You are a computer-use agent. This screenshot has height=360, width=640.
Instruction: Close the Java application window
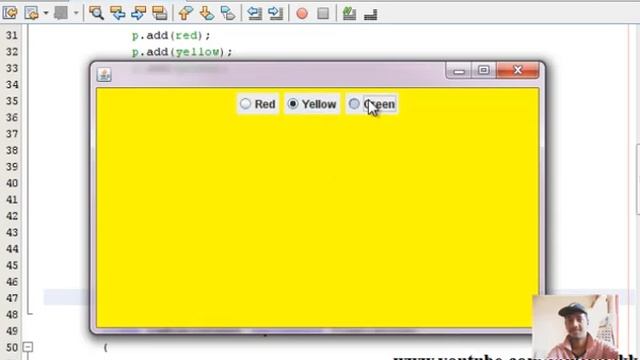pos(518,70)
